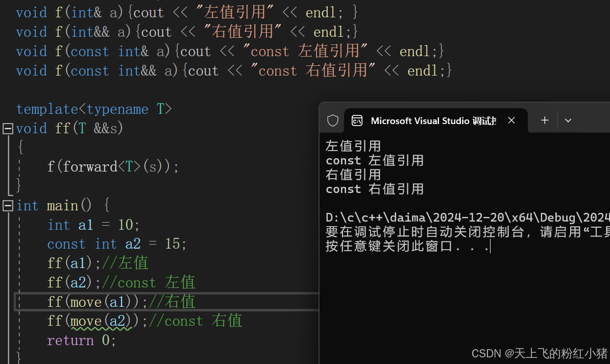
Task: Click the 'return 0;' statement
Action: [x=81, y=341]
